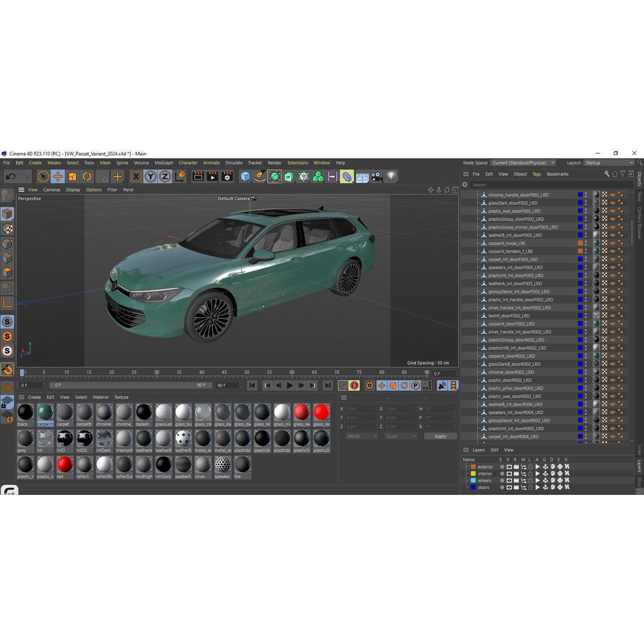Click Render View clapperboard icon
Screen dimensions: 644x644
point(198,177)
